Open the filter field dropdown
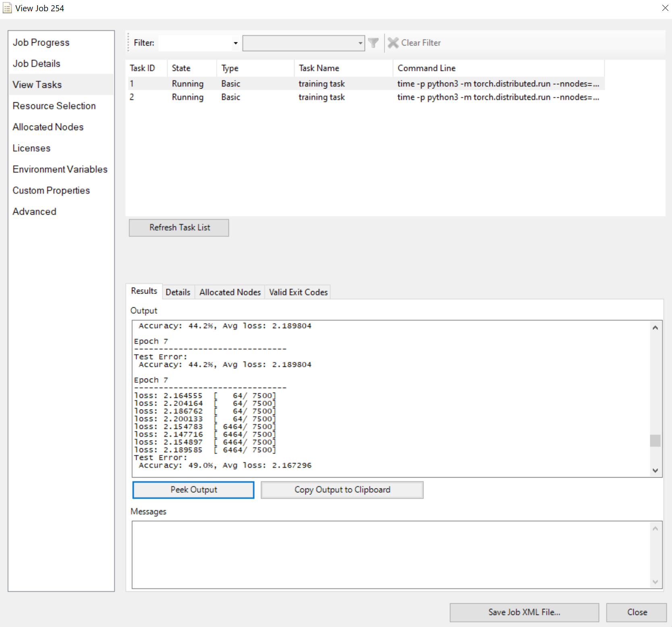The height and width of the screenshot is (627, 672). [x=235, y=43]
